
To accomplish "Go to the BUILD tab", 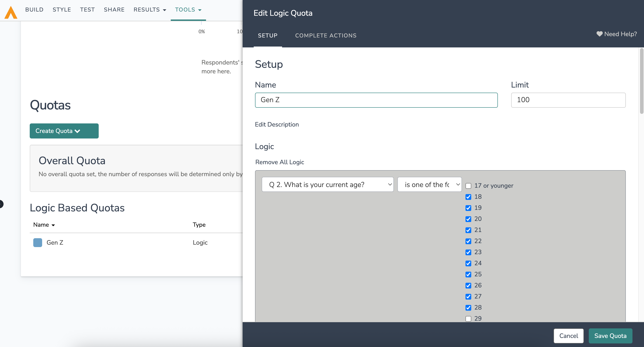I will click(x=34, y=10).
